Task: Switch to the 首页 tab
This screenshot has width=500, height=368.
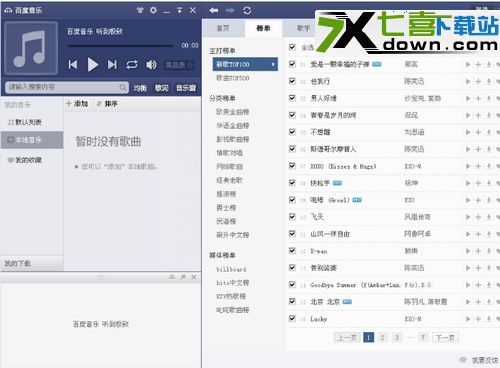Action: [223, 28]
